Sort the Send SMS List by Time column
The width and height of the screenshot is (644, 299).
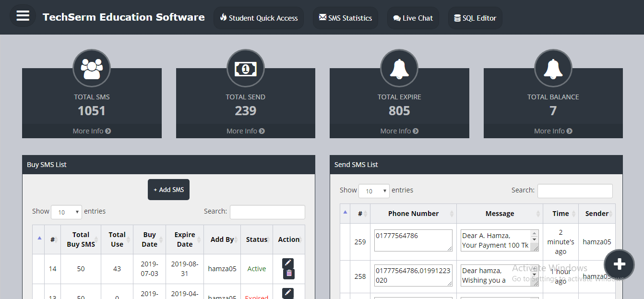point(561,213)
